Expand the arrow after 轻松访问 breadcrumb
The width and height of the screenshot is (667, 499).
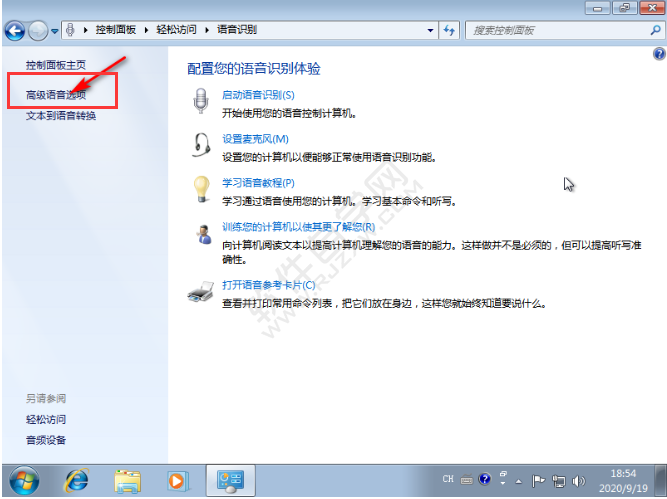click(x=207, y=30)
